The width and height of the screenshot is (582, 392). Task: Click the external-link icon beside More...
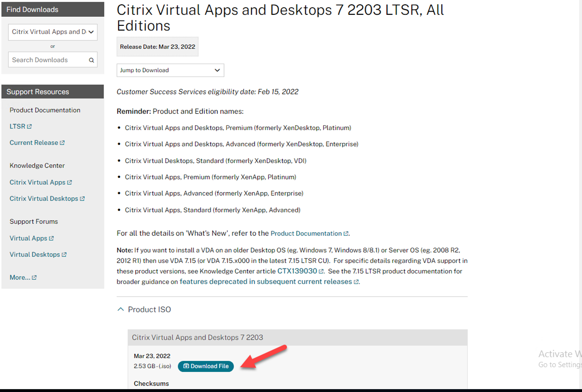34,278
